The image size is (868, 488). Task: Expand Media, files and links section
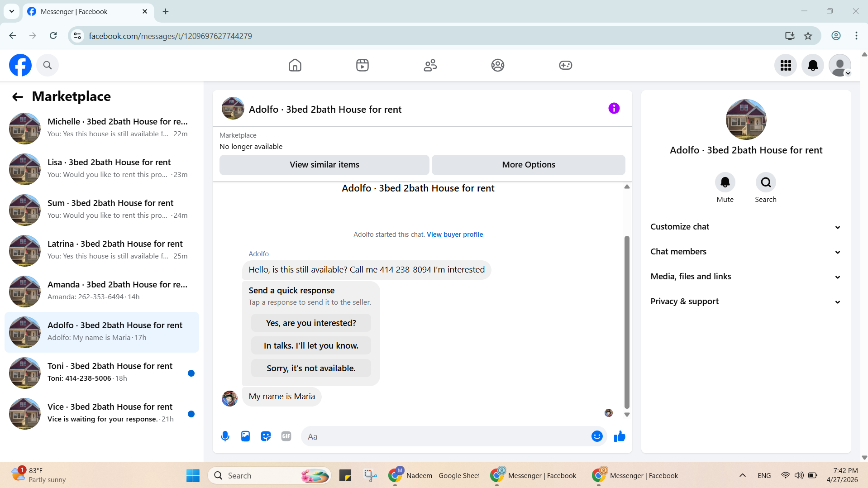(746, 277)
